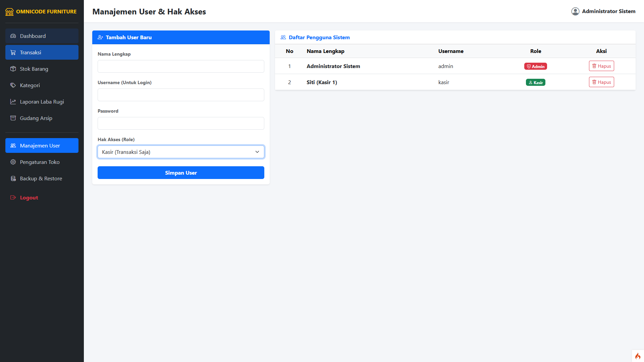The height and width of the screenshot is (362, 644).
Task: Click the flame icon in bottom corner
Action: coord(638,356)
